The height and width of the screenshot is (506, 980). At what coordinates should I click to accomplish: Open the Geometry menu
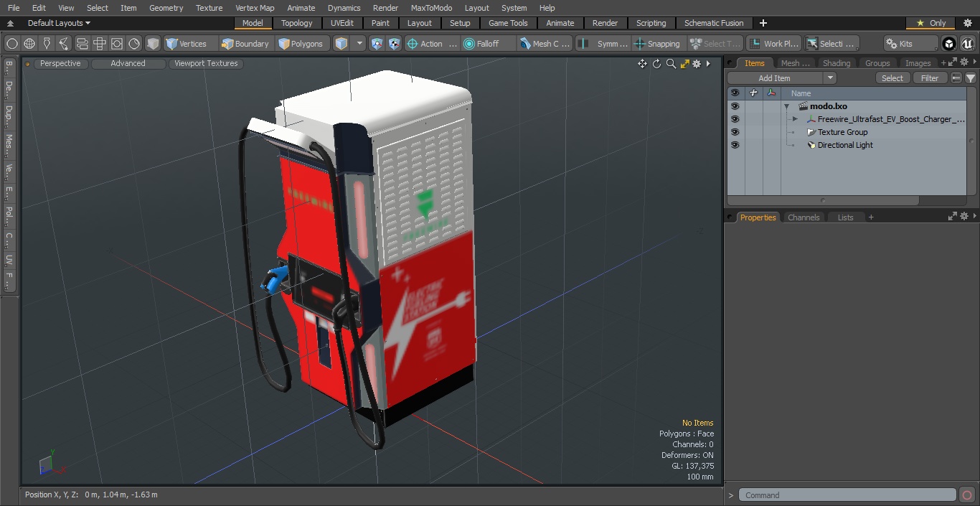coord(166,8)
